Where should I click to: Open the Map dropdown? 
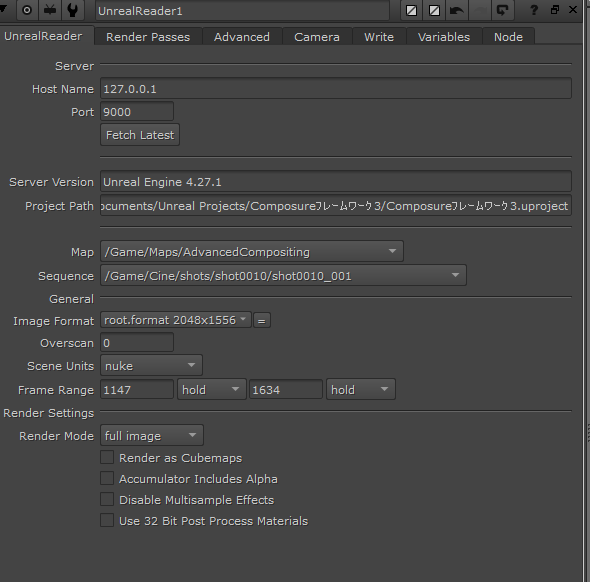click(x=252, y=251)
